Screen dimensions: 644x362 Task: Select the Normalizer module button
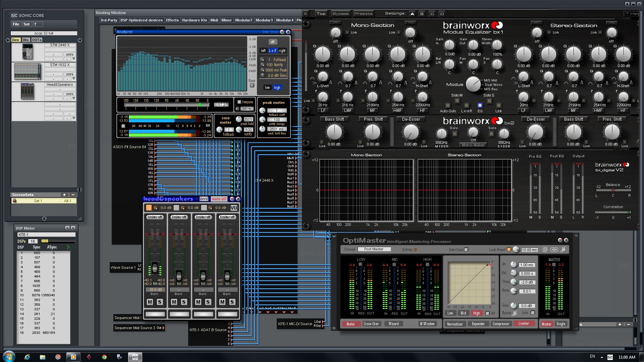point(455,324)
